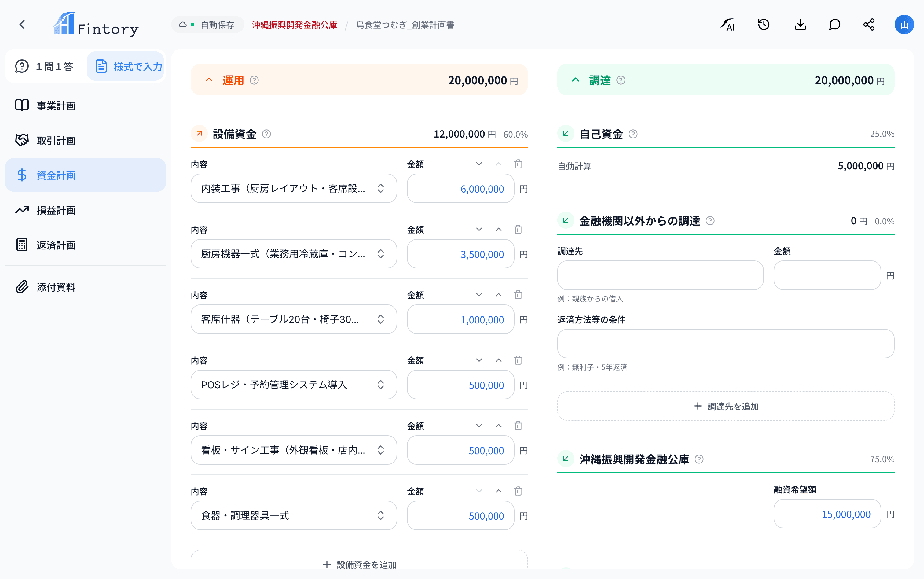Screen dimensions: 924x579
Task: Click the share icon in the header
Action: 869,25
